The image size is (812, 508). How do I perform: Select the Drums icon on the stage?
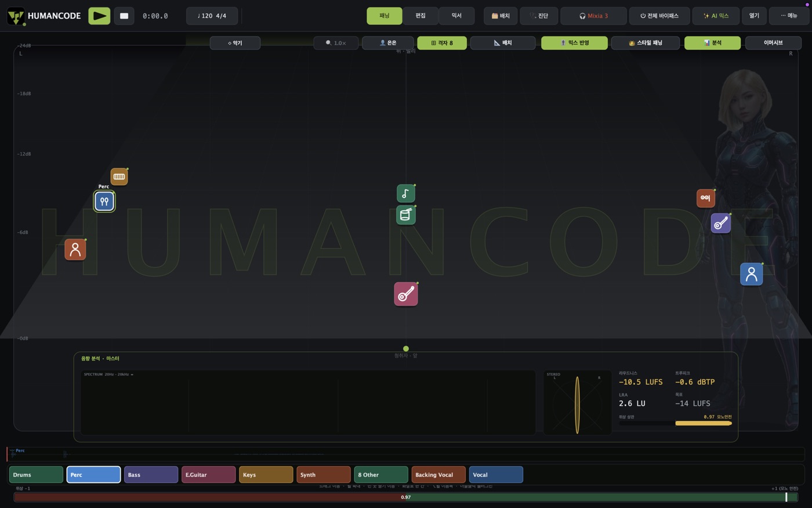click(405, 215)
